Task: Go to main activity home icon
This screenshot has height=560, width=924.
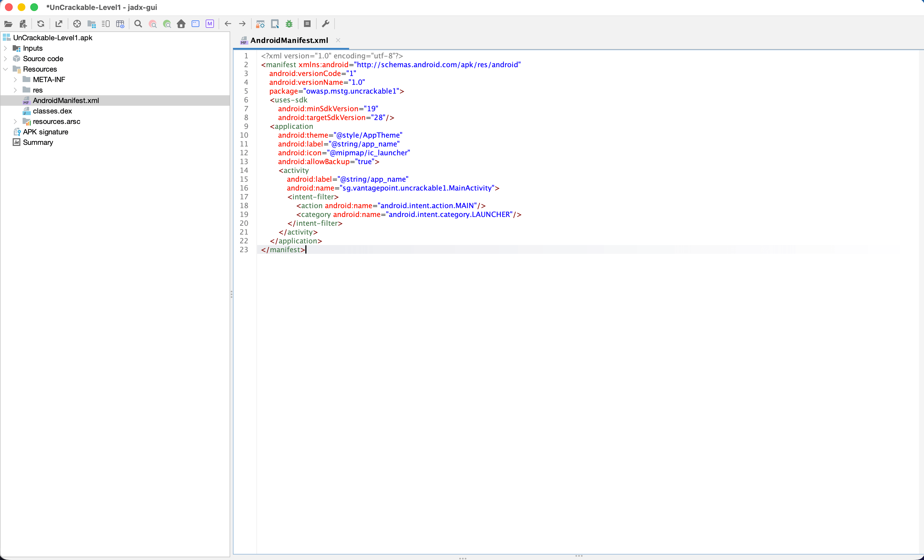Action: pyautogui.click(x=181, y=24)
